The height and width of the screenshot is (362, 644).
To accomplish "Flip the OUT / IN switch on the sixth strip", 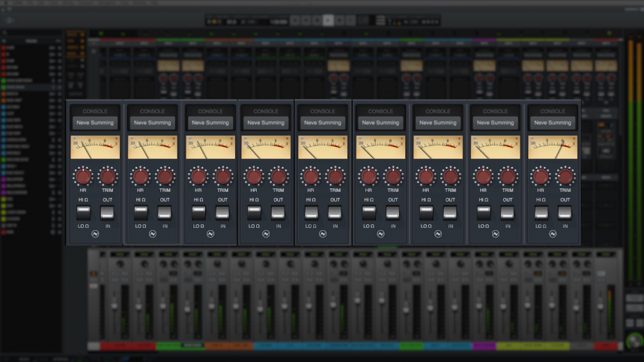I will click(x=392, y=212).
